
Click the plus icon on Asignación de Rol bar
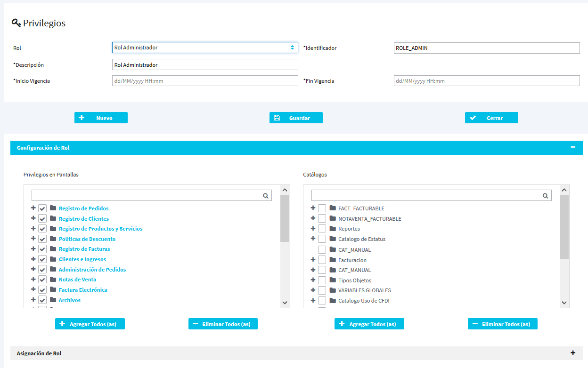coord(573,353)
